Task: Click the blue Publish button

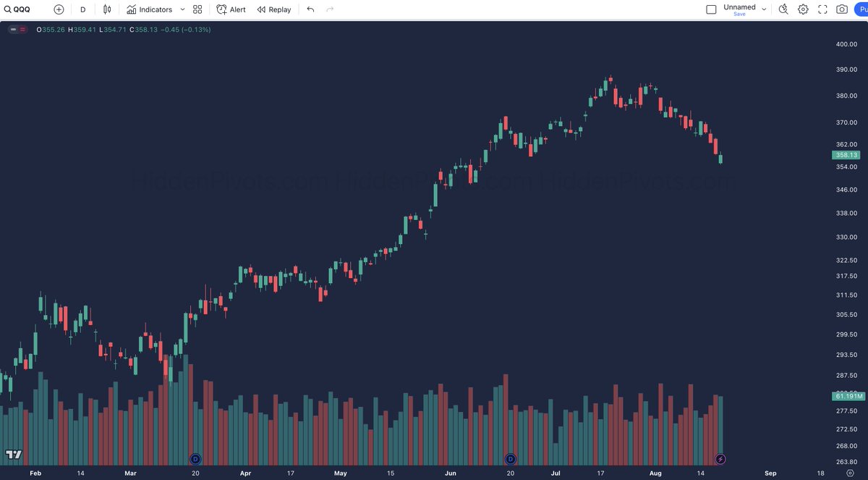Action: click(x=861, y=9)
